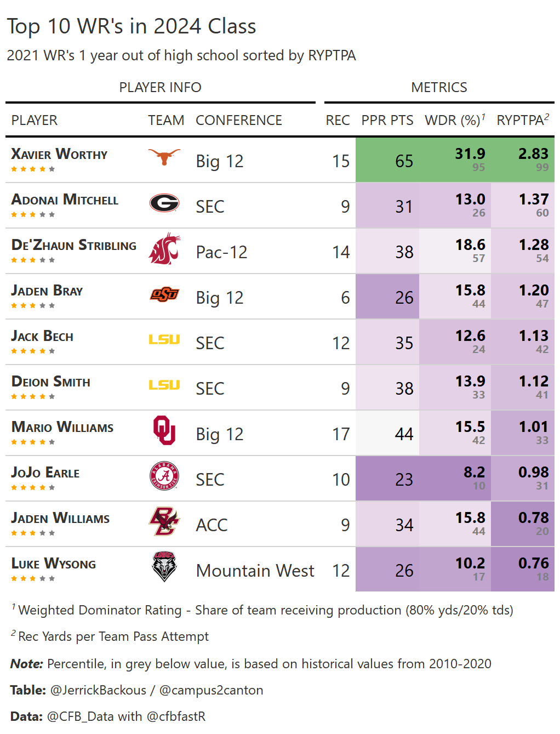The image size is (560, 734).
Task: Click Mario Williams' star rating
Action: pyautogui.click(x=33, y=442)
